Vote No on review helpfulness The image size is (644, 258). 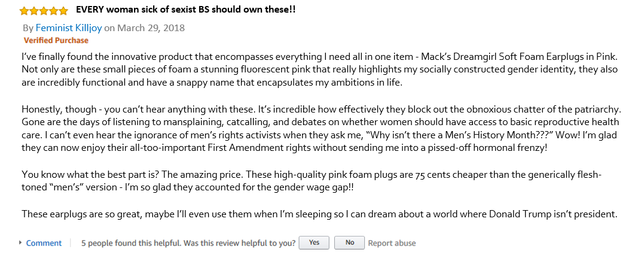pos(350,243)
